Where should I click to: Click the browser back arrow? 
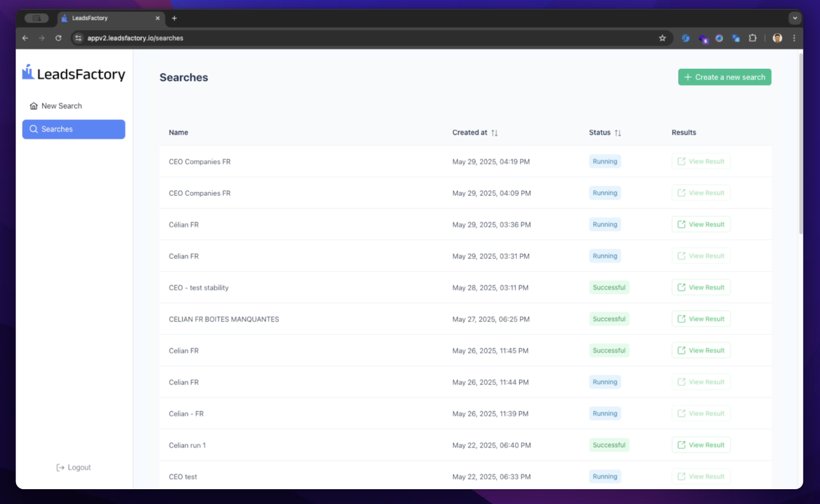pos(25,38)
